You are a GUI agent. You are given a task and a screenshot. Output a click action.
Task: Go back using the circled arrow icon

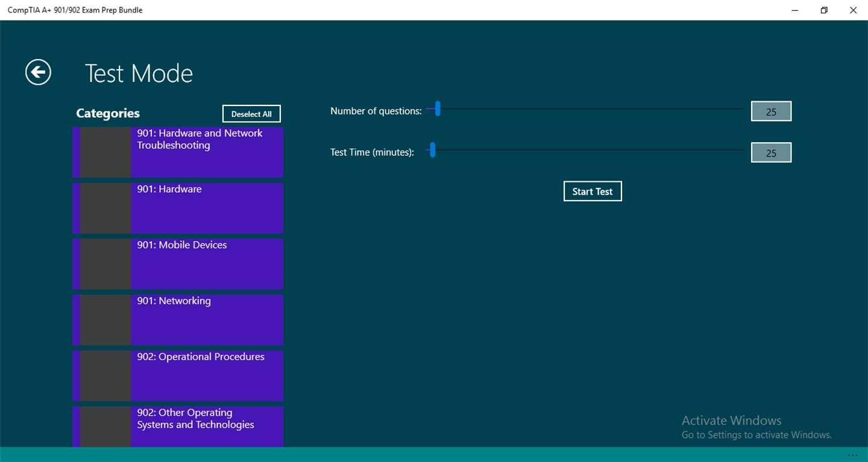click(x=38, y=72)
